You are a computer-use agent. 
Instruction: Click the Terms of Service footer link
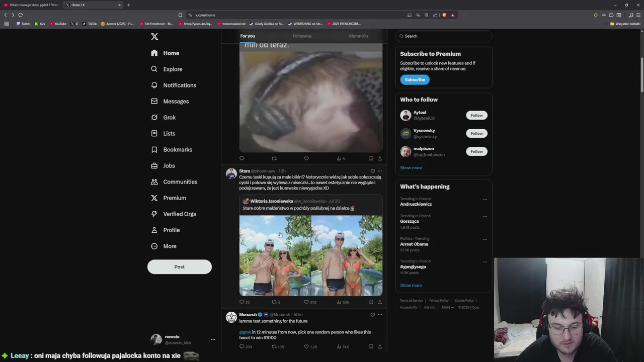412,301
